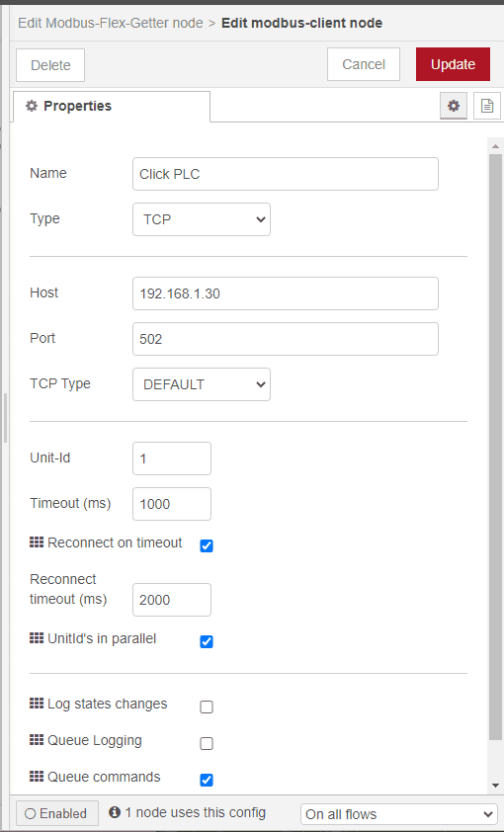Open the TCP Type dropdown showing DEFAULT
The height and width of the screenshot is (832, 504).
pos(202,384)
